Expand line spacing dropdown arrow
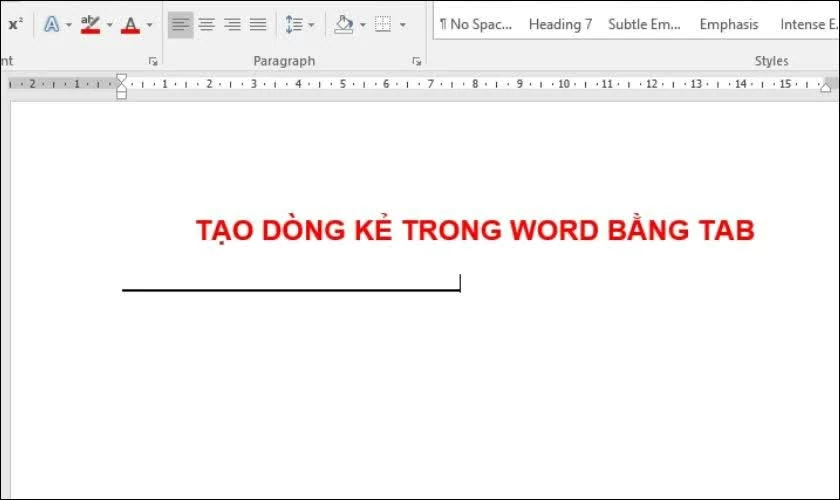Image resolution: width=840 pixels, height=500 pixels. pos(311,25)
